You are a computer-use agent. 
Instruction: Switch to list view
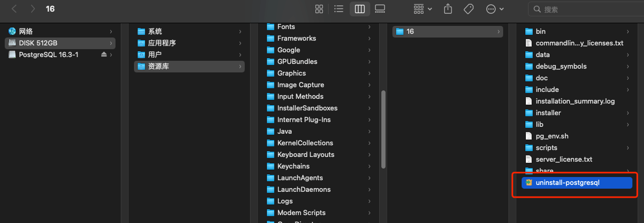(x=339, y=9)
